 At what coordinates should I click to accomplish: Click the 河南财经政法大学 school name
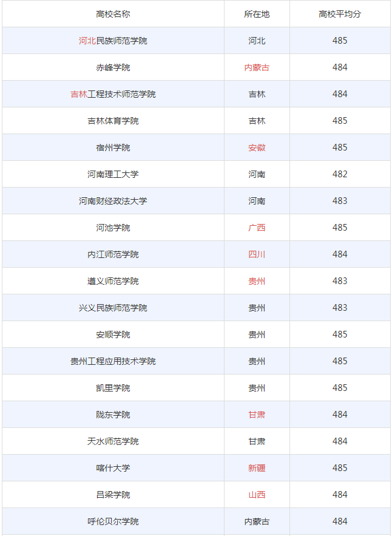[113, 201]
